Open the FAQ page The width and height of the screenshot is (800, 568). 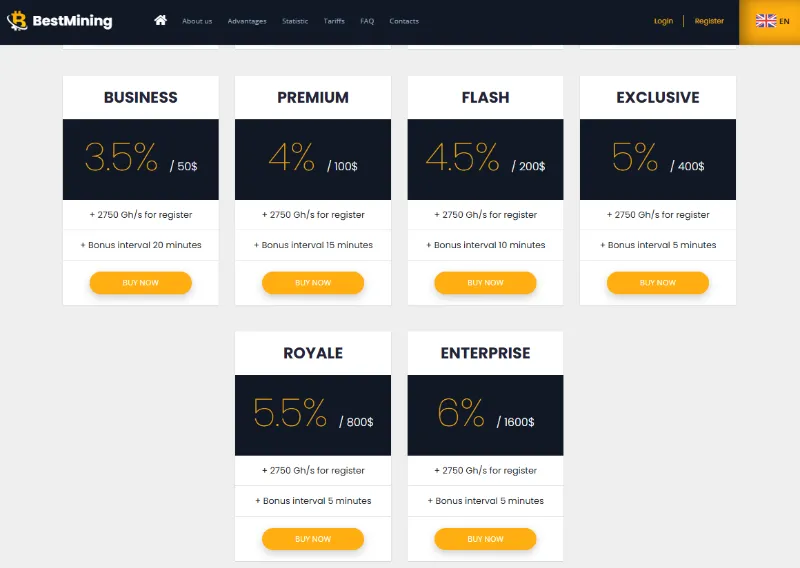click(x=367, y=21)
